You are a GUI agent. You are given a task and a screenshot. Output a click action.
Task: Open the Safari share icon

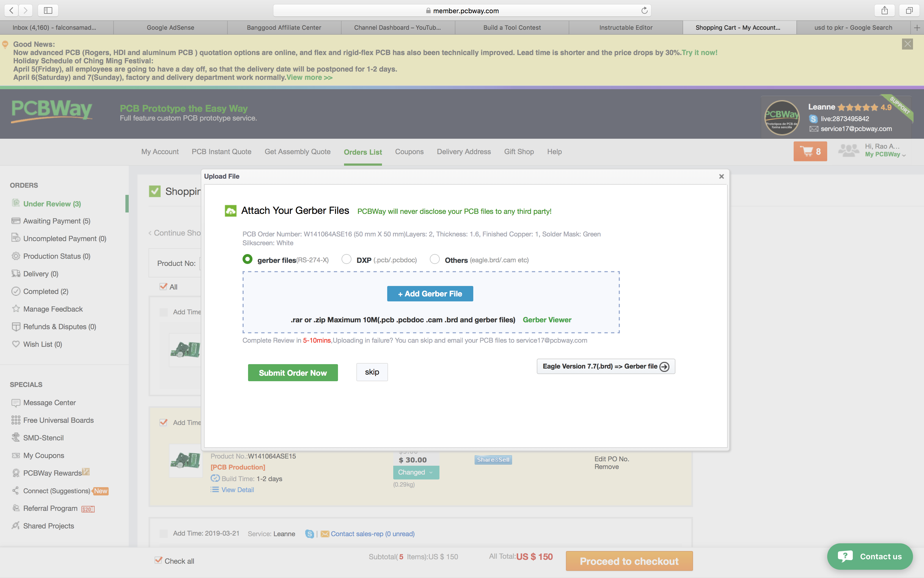pyautogui.click(x=884, y=10)
